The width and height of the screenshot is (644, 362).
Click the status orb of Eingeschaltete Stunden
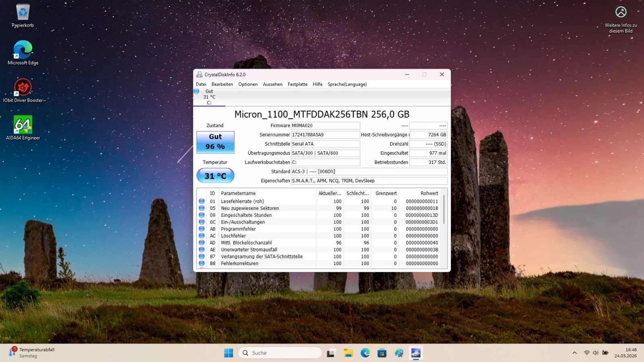pyautogui.click(x=202, y=215)
